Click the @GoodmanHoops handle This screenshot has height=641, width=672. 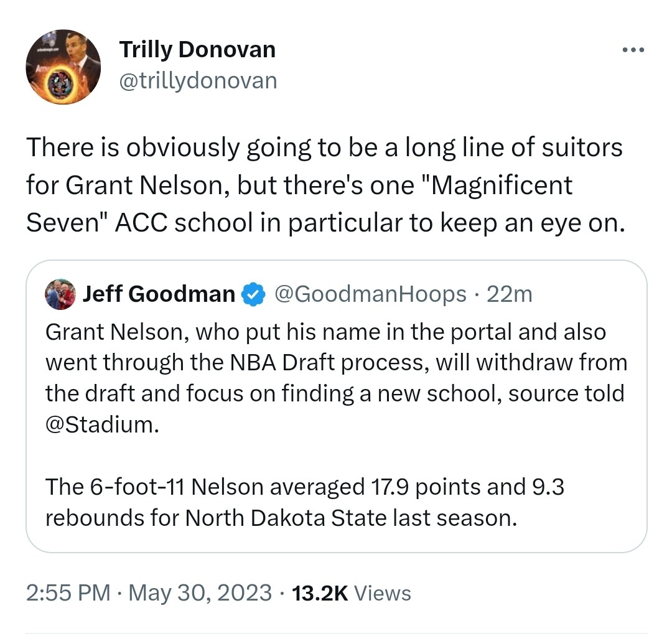click(x=370, y=294)
